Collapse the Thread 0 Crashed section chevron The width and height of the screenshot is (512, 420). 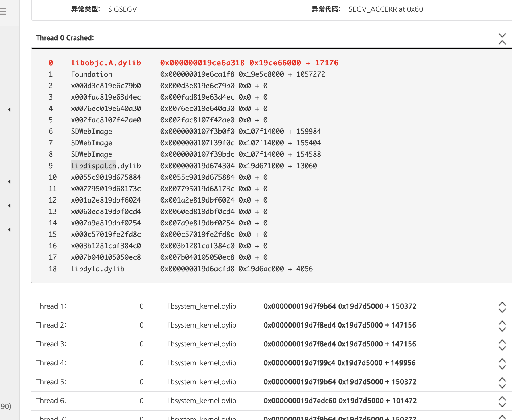[x=502, y=39]
